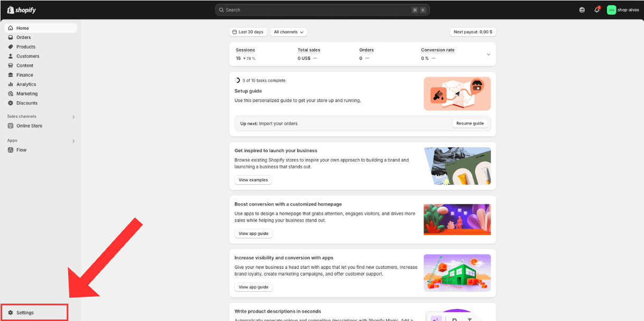Click the sneaker image on the Get inspired card

point(457,166)
